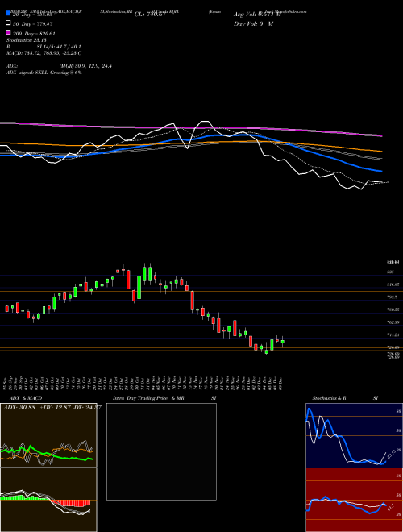The width and height of the screenshot is (403, 532).
Task: Click the 'Stochastics & R' panel title
Action: click(329, 398)
